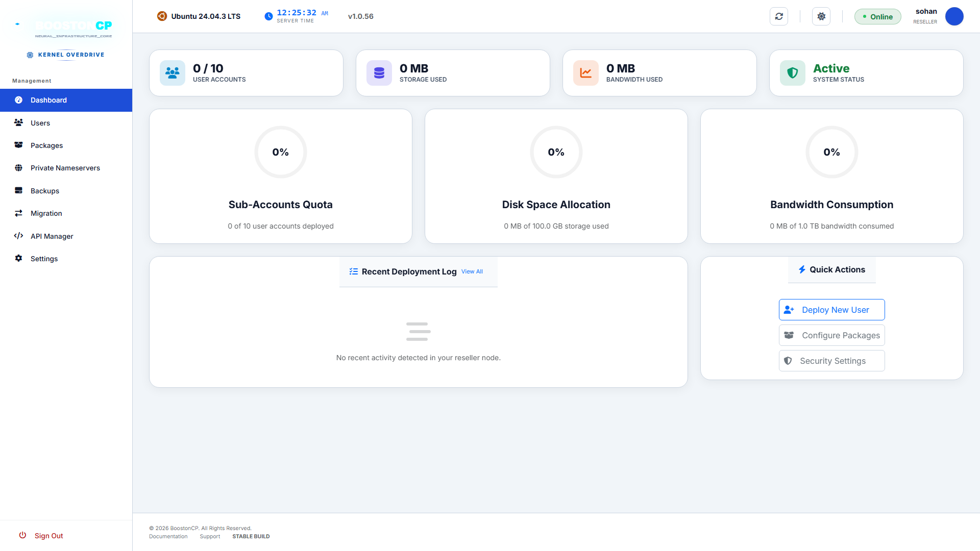The image size is (980, 551).
Task: Click the v1.0.56 version text
Action: point(361,16)
